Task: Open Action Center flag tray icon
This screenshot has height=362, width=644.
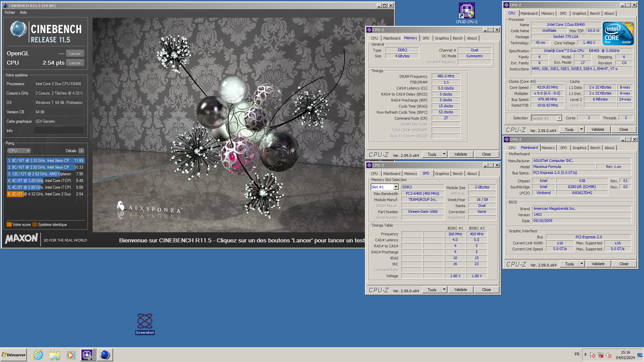Action: coord(593,355)
